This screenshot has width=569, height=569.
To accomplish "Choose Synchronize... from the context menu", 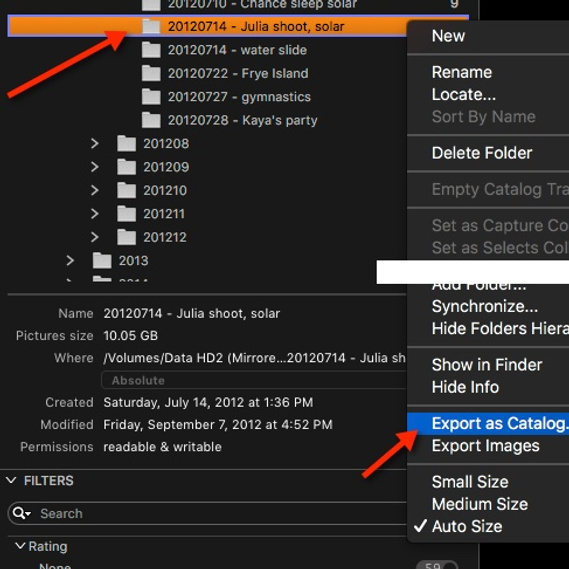I will [x=484, y=306].
